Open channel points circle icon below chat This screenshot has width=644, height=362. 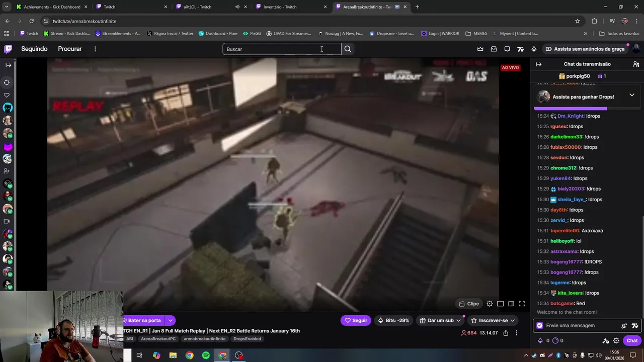coord(555,340)
